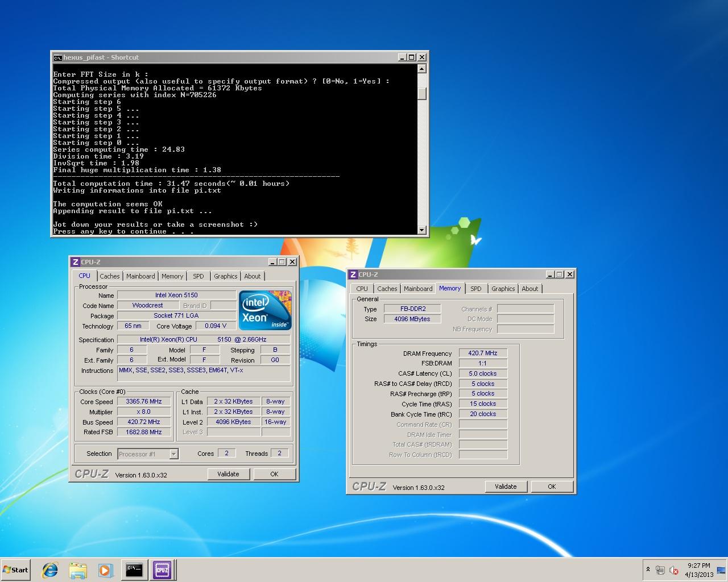The width and height of the screenshot is (728, 582).
Task: Click Validate in left CPU-Z window
Action: tap(229, 474)
